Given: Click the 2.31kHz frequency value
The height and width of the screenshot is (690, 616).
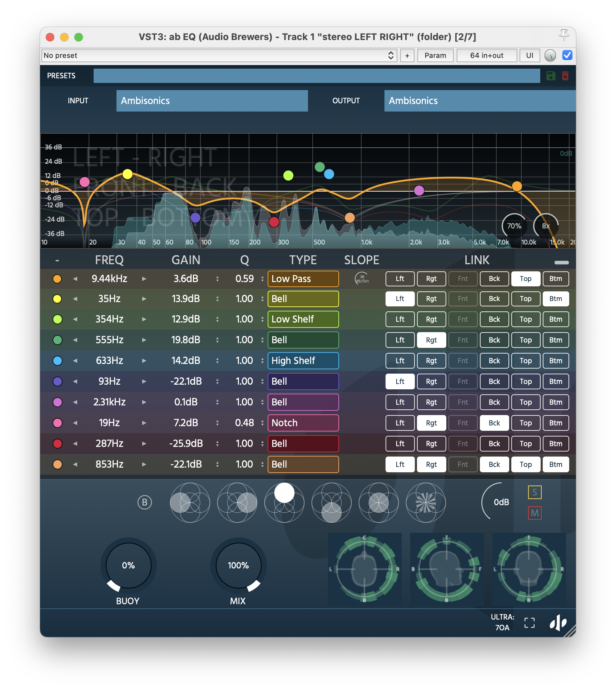Looking at the screenshot, I should [x=109, y=402].
